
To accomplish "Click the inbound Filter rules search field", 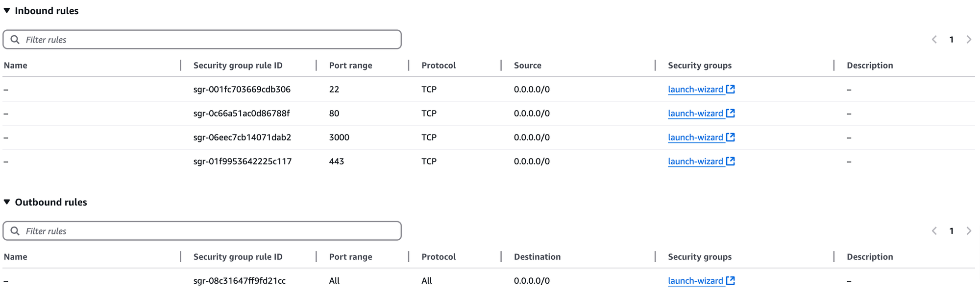I will click(211, 40).
